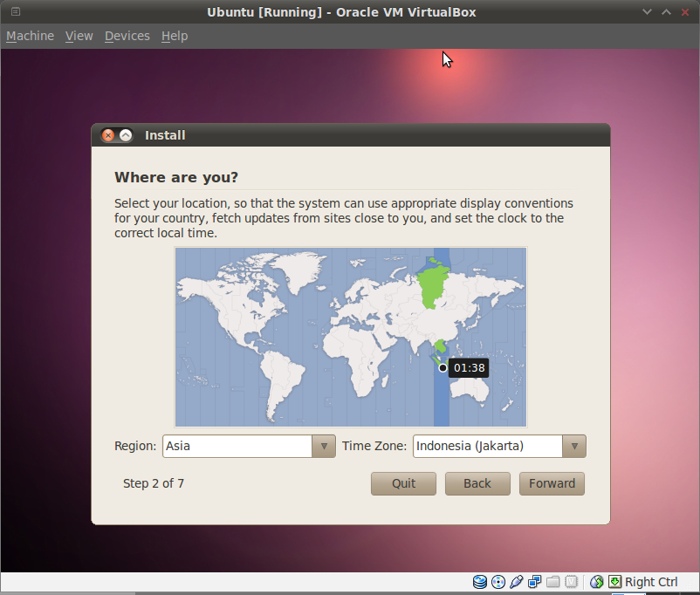The width and height of the screenshot is (700, 595).
Task: Click the Back button
Action: point(477,483)
